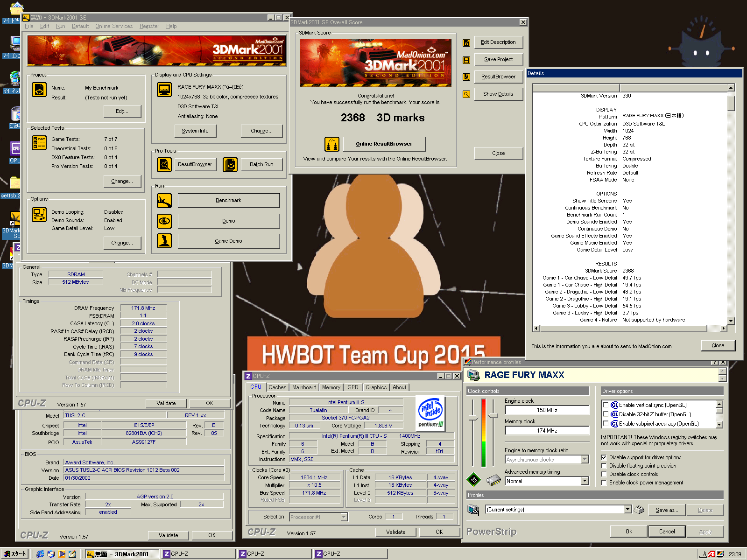Screen dimensions: 747x560
Task: Expand the RAGE FURY MAXX header spinner
Action: pyautogui.click(x=722, y=375)
